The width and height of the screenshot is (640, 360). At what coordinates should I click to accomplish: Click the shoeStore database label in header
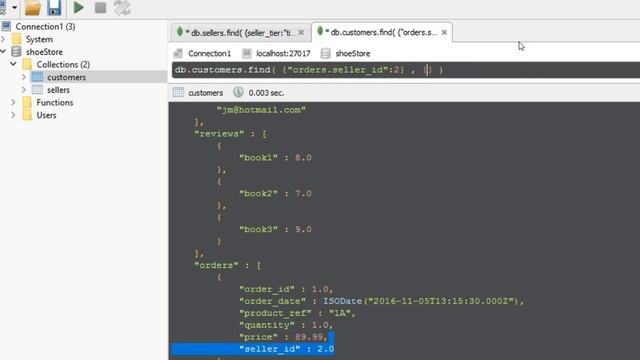[353, 53]
